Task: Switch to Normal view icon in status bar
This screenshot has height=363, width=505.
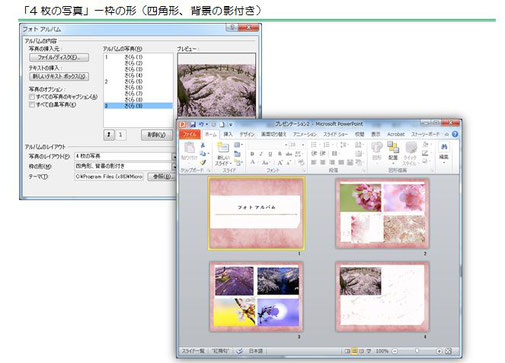Action: [x=347, y=351]
